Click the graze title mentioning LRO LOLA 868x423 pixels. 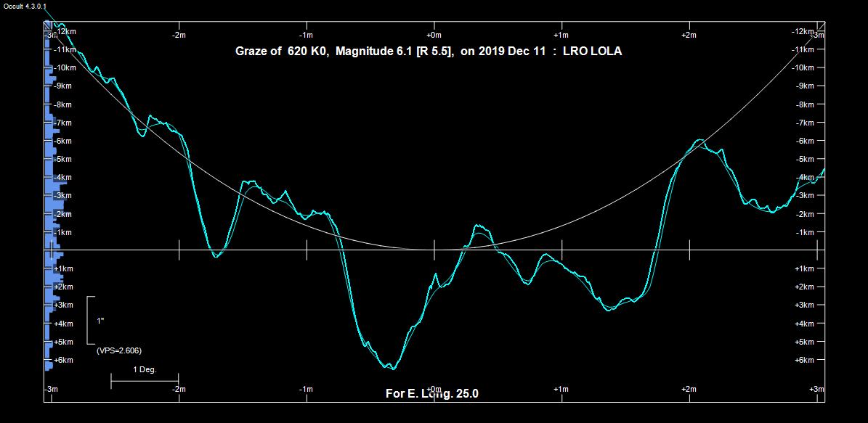[x=428, y=52]
